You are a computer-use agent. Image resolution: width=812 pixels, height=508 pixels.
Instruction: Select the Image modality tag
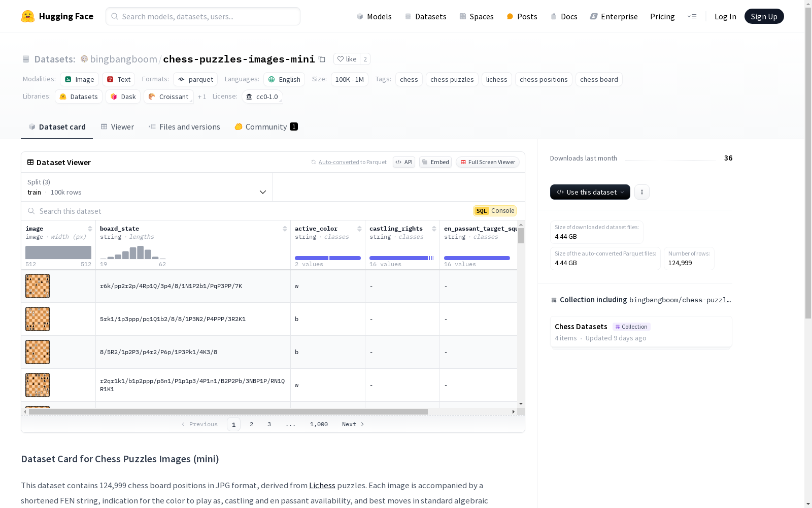[x=79, y=79]
